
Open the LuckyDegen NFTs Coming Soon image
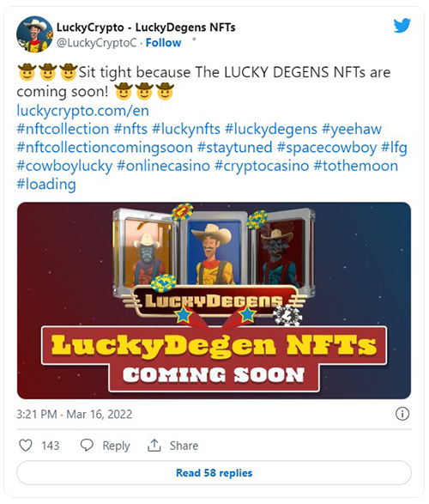point(214,301)
